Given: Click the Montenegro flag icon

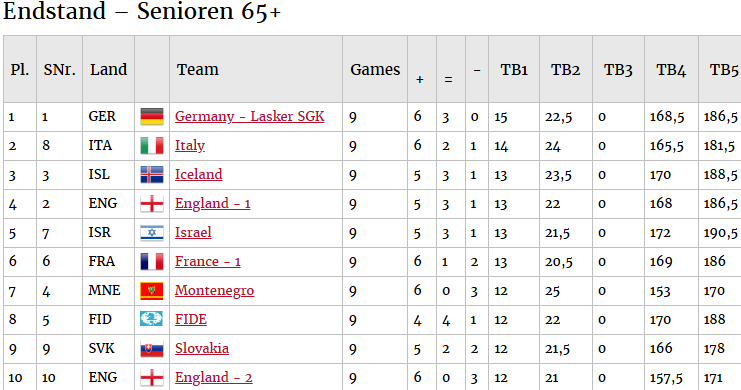Looking at the screenshot, I should pos(152,291).
